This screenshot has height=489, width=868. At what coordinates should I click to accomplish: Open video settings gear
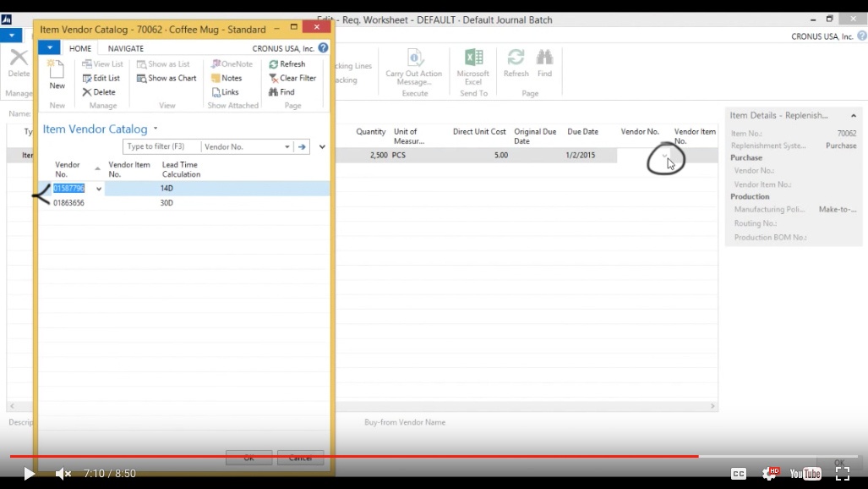click(769, 474)
